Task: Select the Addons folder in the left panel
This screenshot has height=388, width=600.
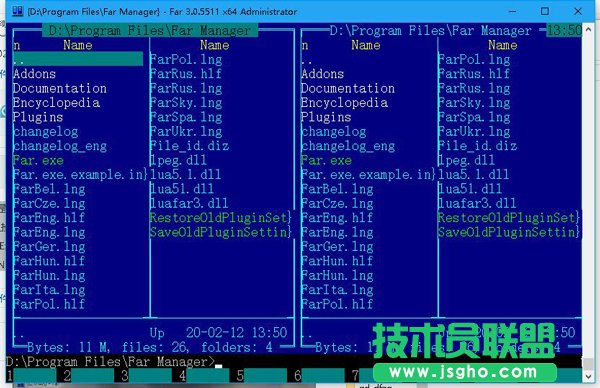Action: click(34, 74)
